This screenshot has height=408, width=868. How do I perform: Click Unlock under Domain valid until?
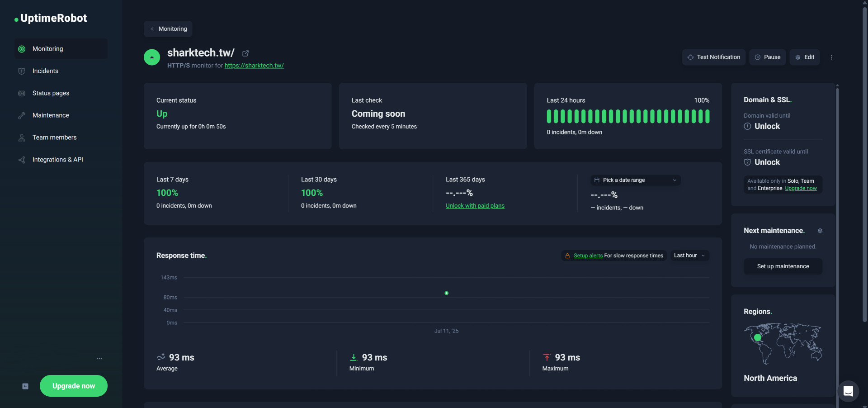767,126
